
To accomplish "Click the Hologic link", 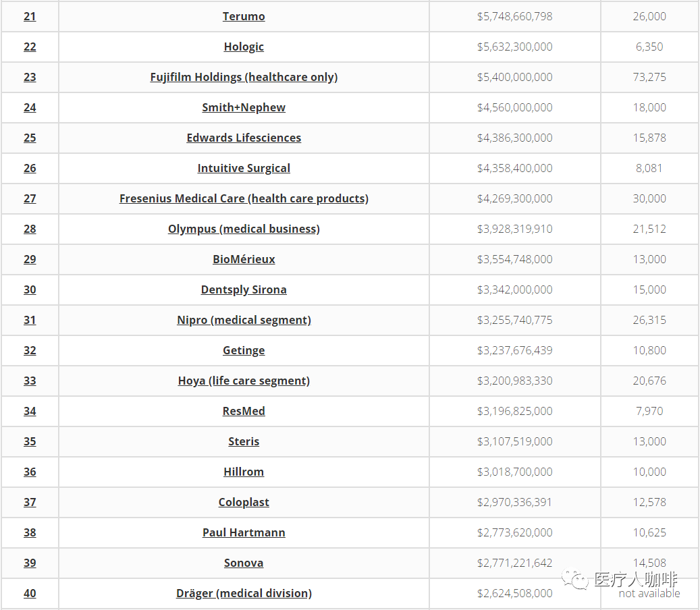I will (244, 47).
